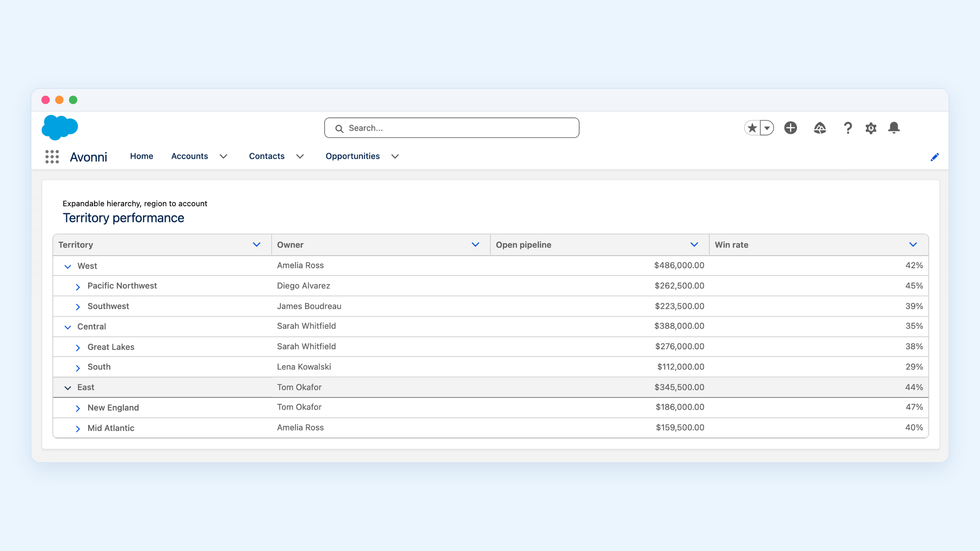Click the 47% win rate cell
This screenshot has height=551, width=980.
914,407
